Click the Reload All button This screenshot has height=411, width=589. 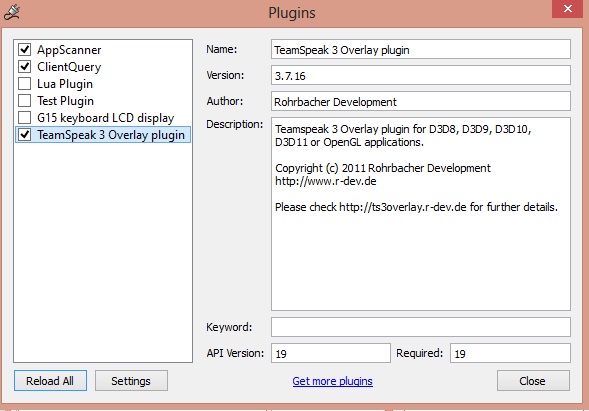pyautogui.click(x=50, y=381)
